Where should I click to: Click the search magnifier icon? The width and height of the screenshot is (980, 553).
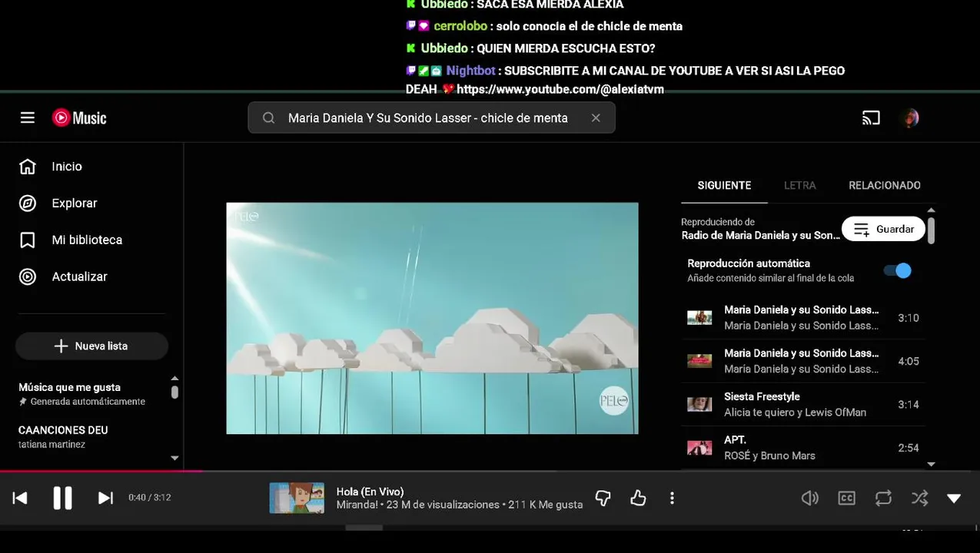(x=268, y=118)
